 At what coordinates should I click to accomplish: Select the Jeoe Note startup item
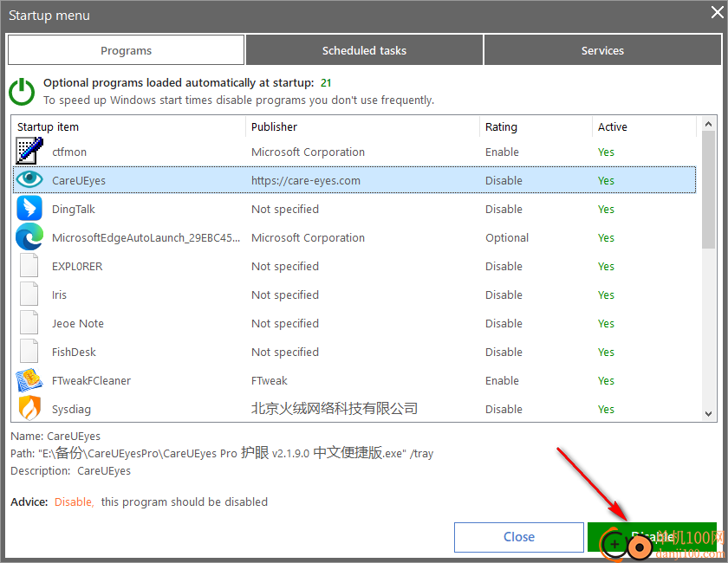[77, 323]
